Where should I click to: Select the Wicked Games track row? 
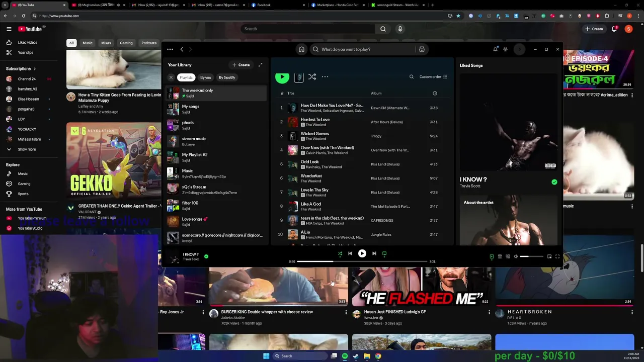pyautogui.click(x=361, y=136)
